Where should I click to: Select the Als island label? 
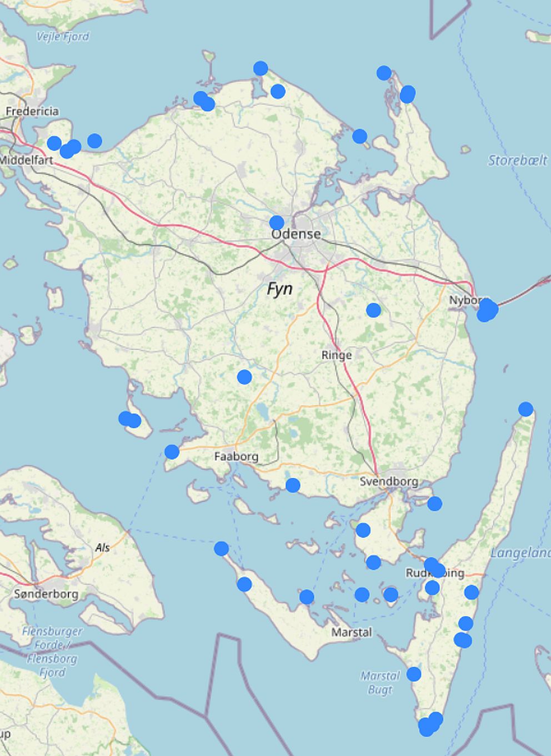(x=102, y=548)
